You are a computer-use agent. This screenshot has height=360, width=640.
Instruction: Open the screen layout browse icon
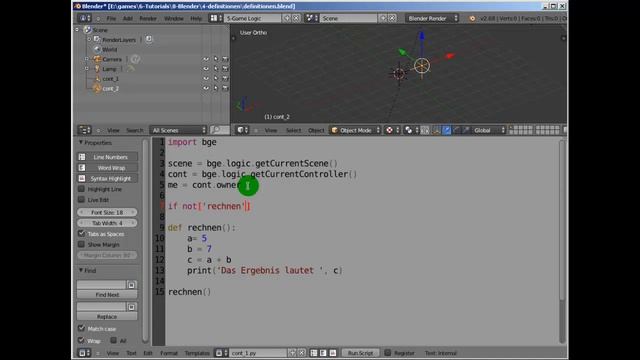tap(216, 18)
